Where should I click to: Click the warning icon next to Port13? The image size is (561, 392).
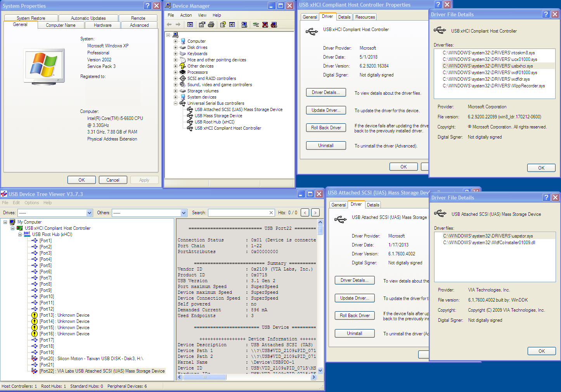tap(35, 315)
